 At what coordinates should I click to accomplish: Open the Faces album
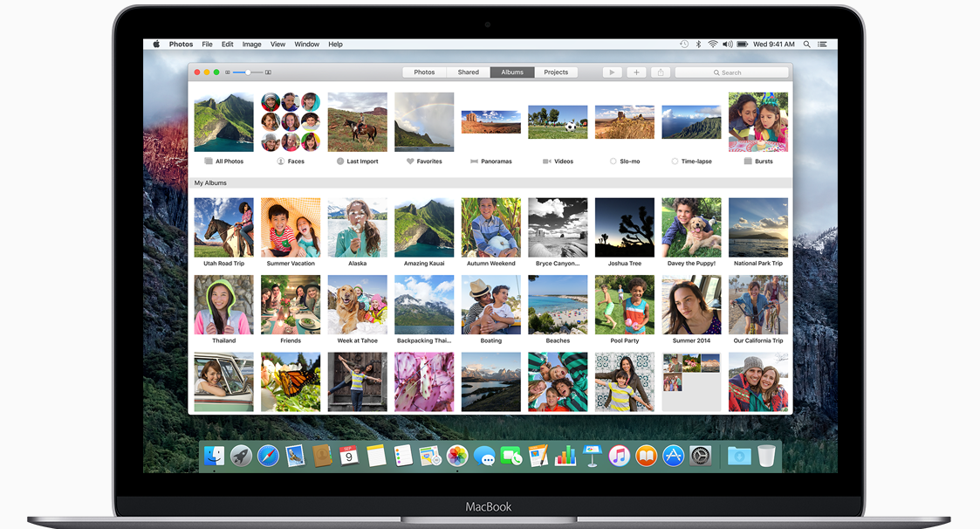pos(291,122)
